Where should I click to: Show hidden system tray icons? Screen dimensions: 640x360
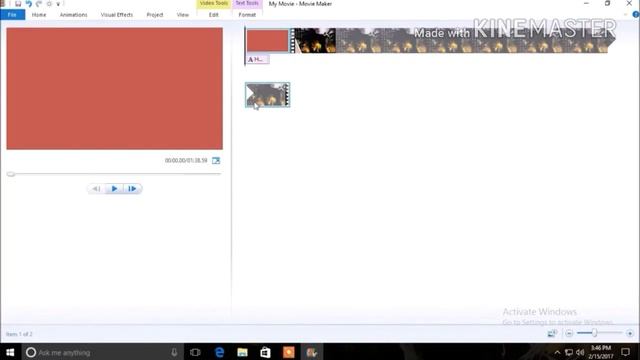click(x=557, y=352)
